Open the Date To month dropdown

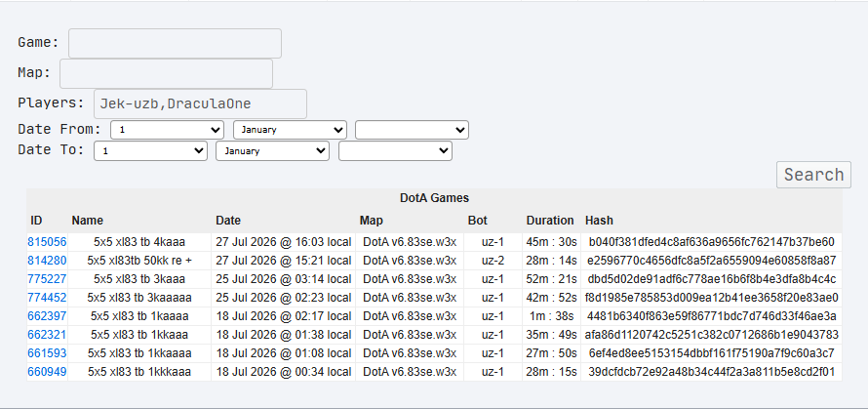tap(272, 150)
